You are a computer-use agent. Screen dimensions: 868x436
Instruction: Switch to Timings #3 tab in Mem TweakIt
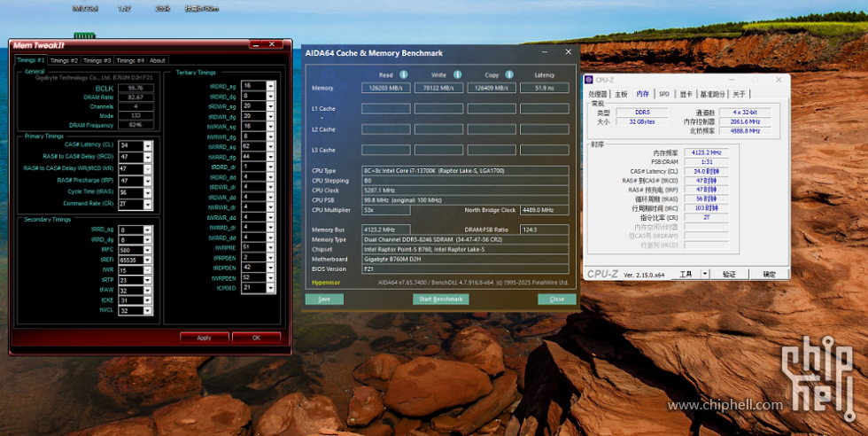click(x=97, y=60)
